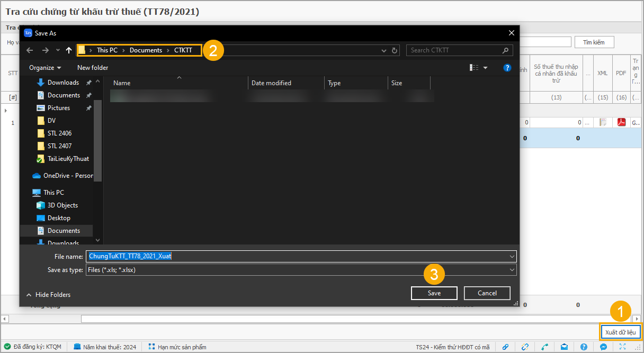Click Đã đăng ký: KTQM status entry
The width and height of the screenshot is (644, 353).
(x=33, y=347)
